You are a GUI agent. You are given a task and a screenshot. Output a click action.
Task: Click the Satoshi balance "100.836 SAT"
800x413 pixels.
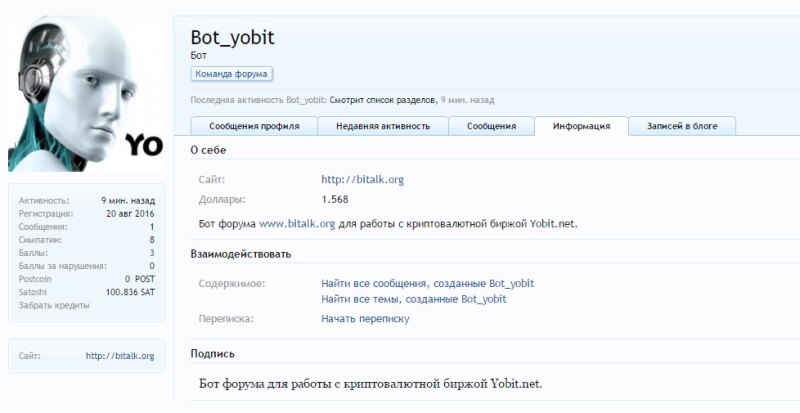coord(130,292)
